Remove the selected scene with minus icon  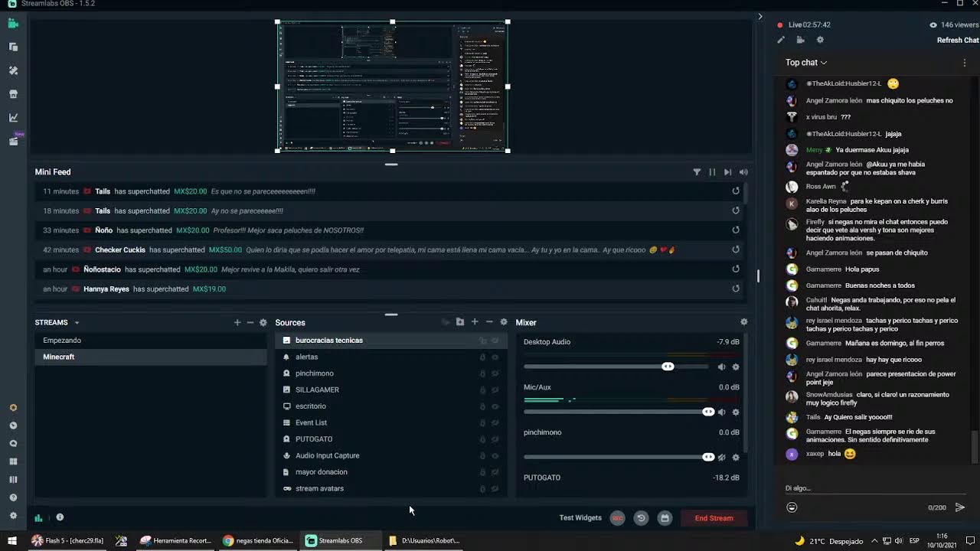250,322
